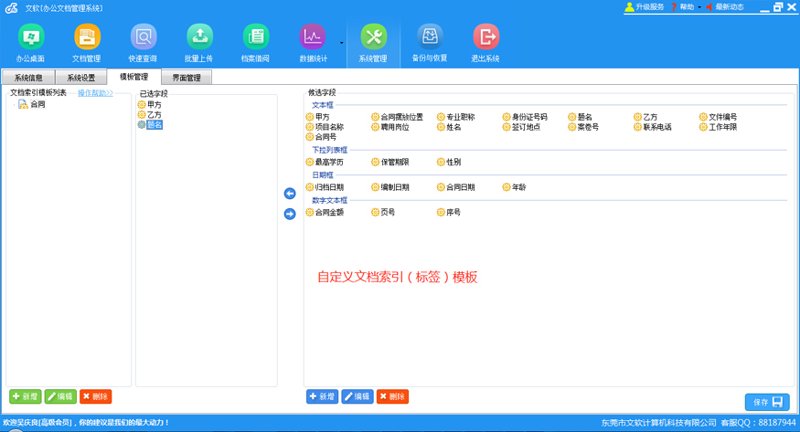Select highlighted 题名 in 已选字段 list
The image size is (800, 432).
click(150, 125)
